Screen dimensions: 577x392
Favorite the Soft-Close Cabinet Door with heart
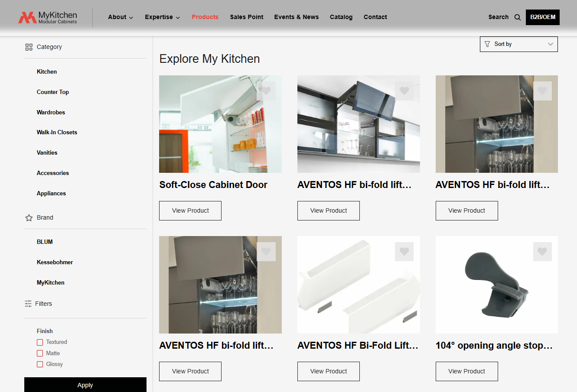point(266,91)
